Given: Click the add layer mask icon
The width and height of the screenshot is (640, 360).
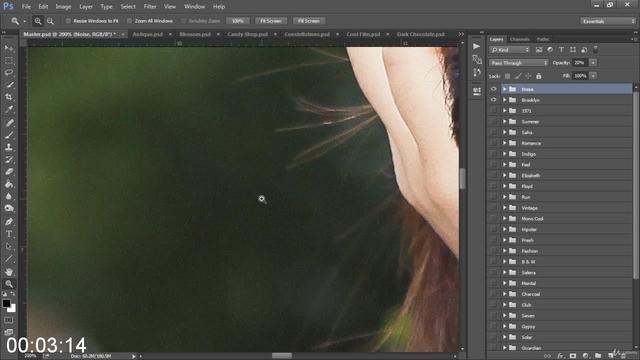Looking at the screenshot, I should click(x=573, y=356).
